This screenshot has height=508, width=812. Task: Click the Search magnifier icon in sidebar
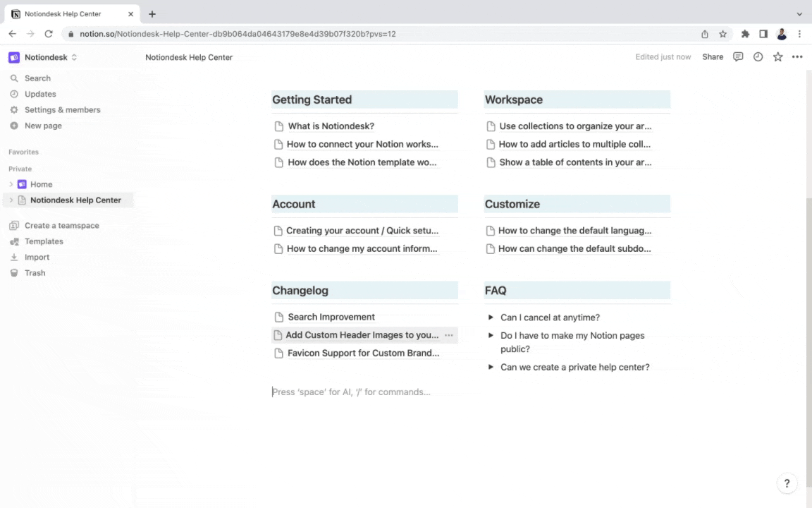(x=14, y=78)
